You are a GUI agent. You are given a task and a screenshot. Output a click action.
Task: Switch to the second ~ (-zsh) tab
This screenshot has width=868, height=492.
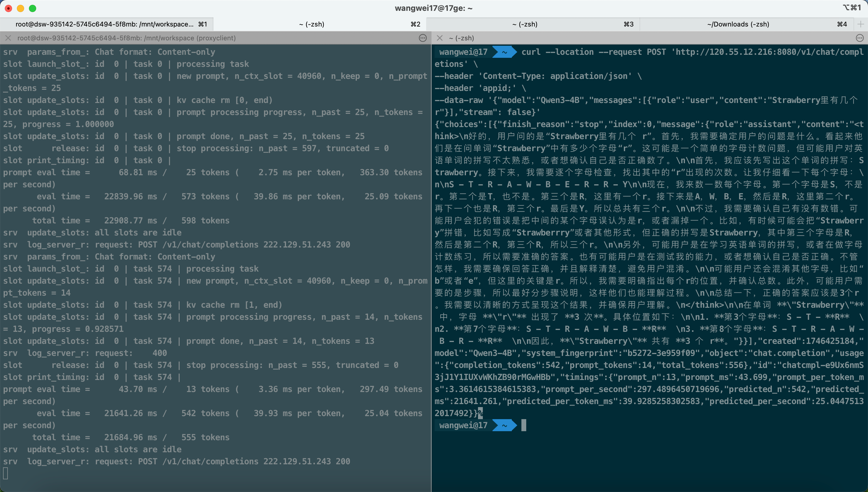319,24
